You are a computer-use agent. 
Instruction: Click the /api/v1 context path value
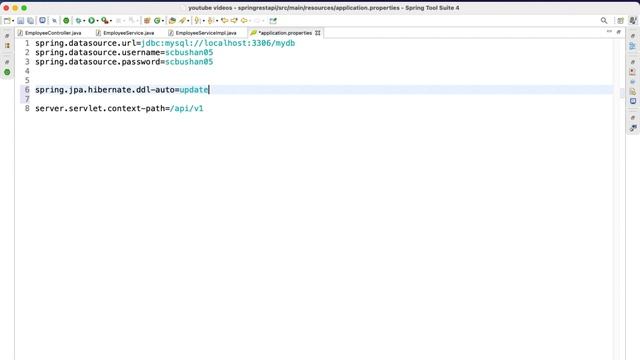(187, 108)
